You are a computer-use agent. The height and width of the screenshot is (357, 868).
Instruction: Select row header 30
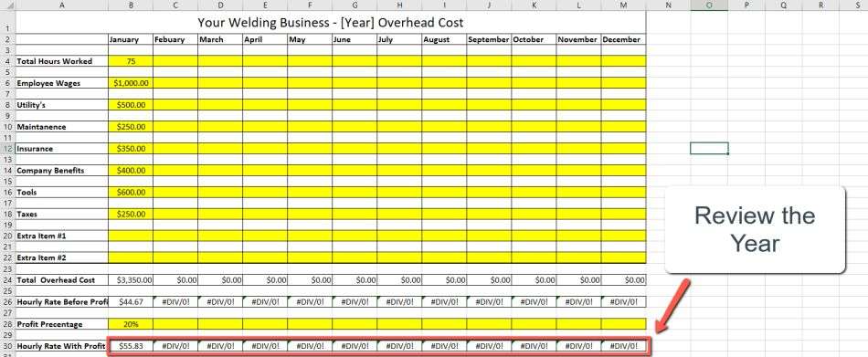(7, 346)
